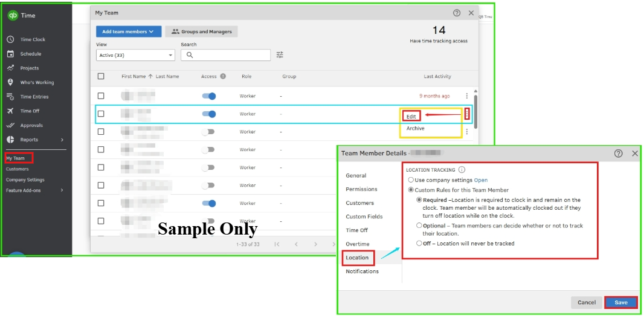Click Cancel in Team Member Details

pyautogui.click(x=587, y=302)
